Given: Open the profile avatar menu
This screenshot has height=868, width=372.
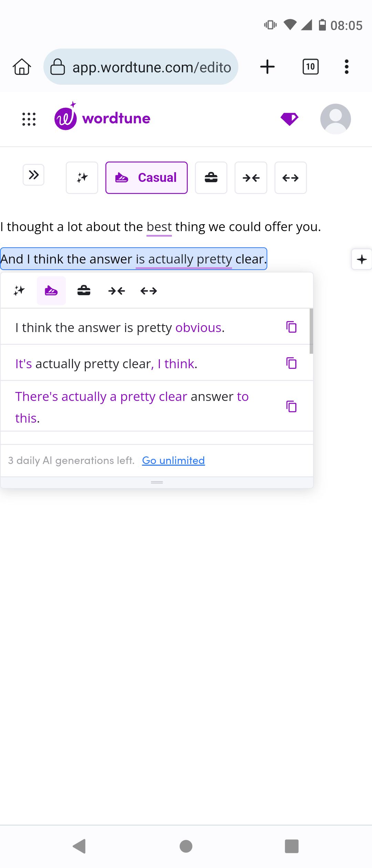Looking at the screenshot, I should click(335, 118).
